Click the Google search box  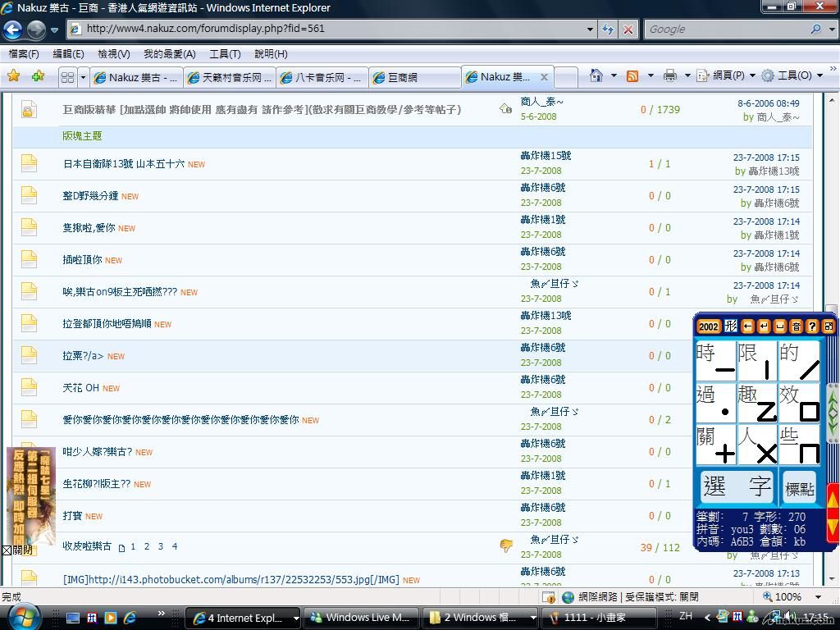tap(724, 29)
